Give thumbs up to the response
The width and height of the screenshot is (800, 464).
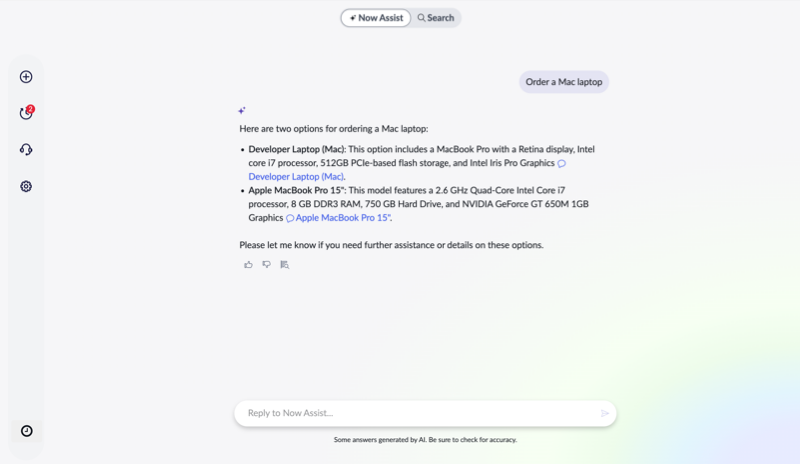coord(248,264)
